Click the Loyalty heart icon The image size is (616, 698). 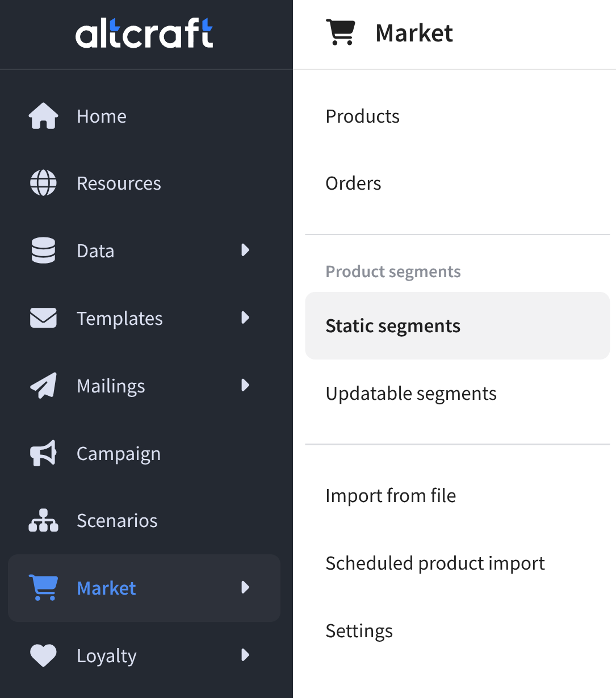point(44,655)
